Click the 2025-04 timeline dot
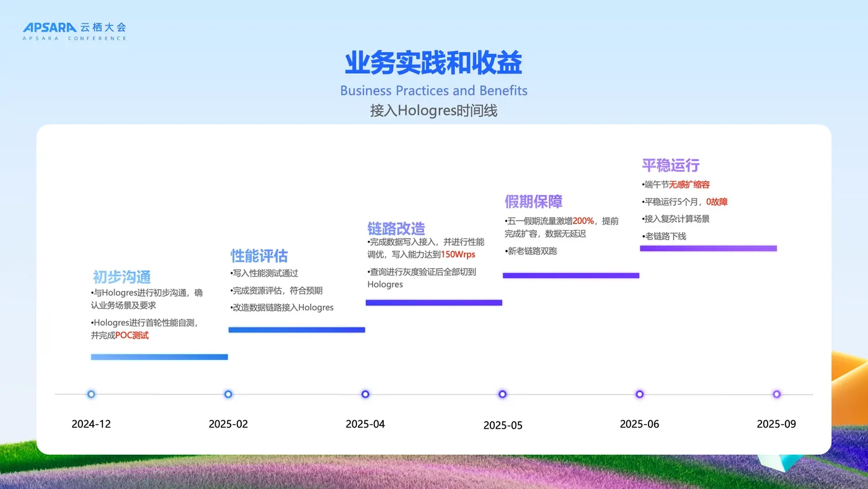 [x=365, y=394]
